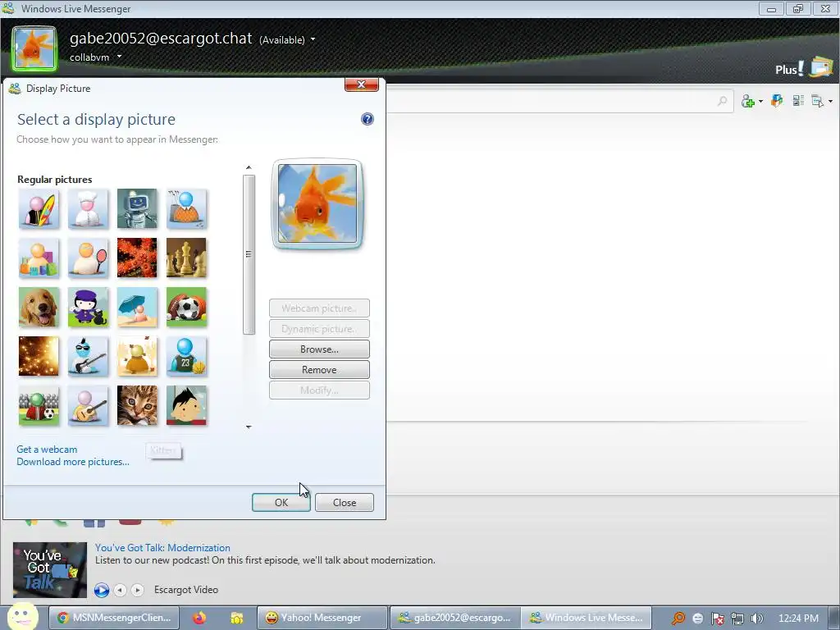Open You've Got Talk: Modernization link
The width and height of the screenshot is (840, 630).
[x=162, y=547]
